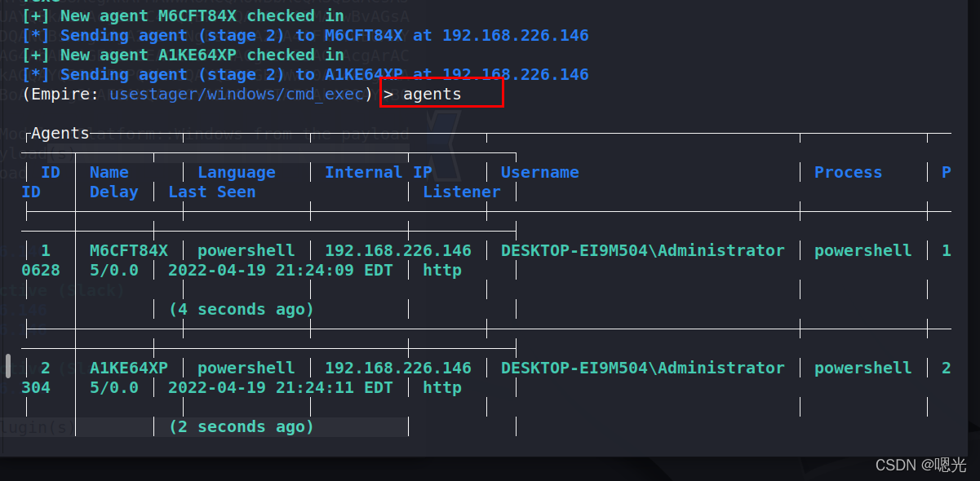This screenshot has width=980, height=481.
Task: Click the Language column header
Action: pyautogui.click(x=236, y=172)
